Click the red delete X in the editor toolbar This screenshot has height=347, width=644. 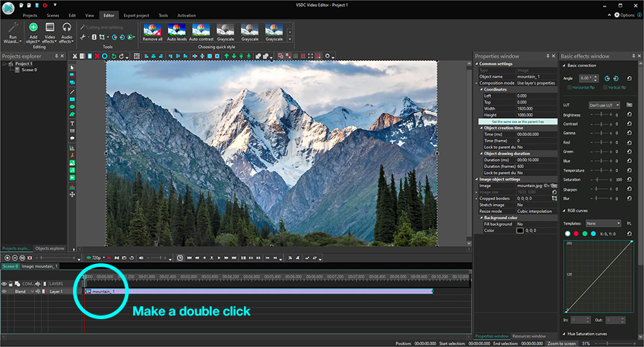(x=97, y=56)
